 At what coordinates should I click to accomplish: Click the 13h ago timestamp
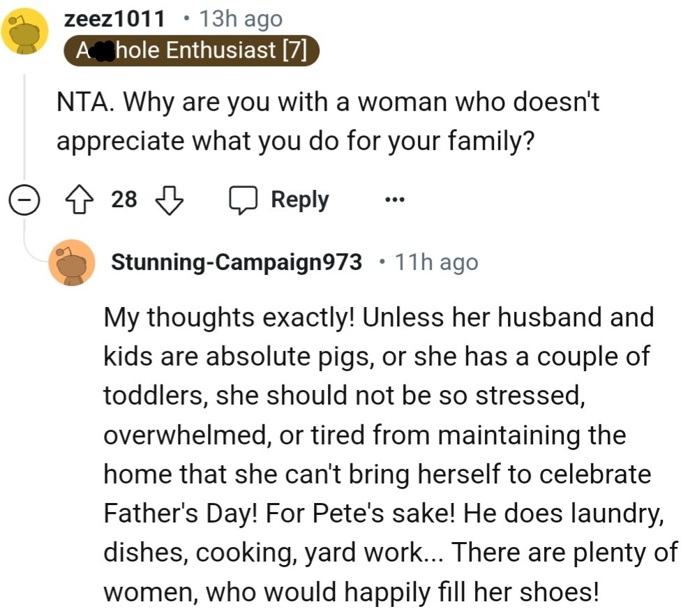[241, 19]
